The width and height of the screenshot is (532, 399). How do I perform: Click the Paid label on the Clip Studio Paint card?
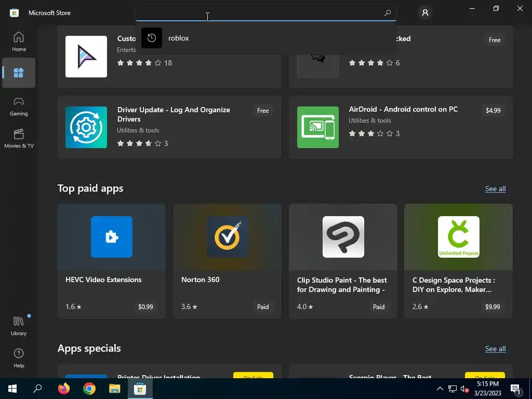[379, 307]
